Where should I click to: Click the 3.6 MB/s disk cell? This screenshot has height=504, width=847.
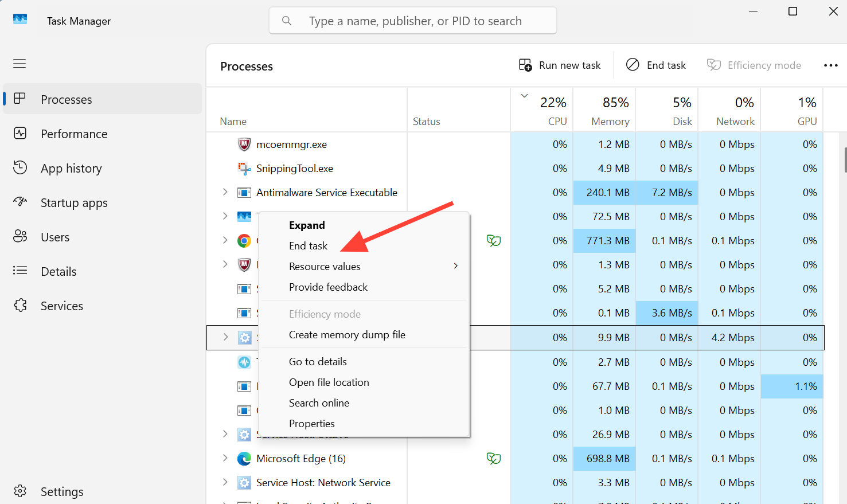tap(667, 313)
